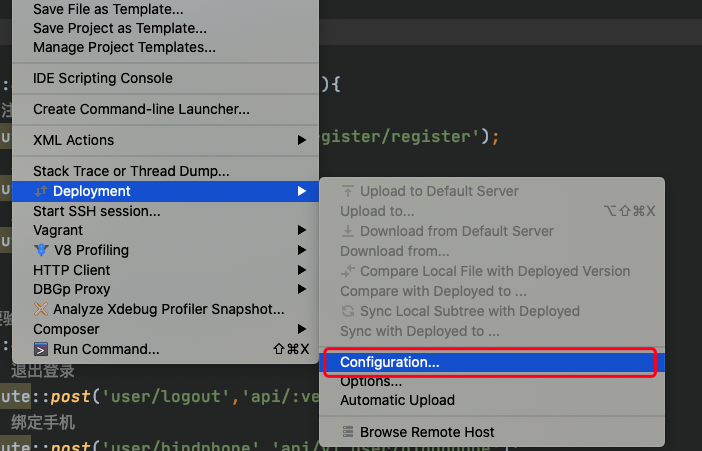Select Configuration... in the Deployment submenu
The height and width of the screenshot is (451, 702).
pos(389,362)
